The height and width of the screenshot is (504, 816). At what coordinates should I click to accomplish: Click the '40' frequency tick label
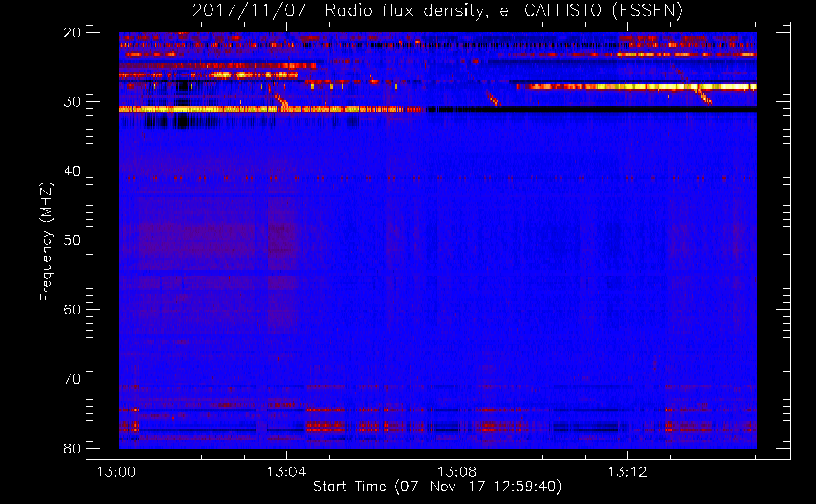(x=72, y=171)
